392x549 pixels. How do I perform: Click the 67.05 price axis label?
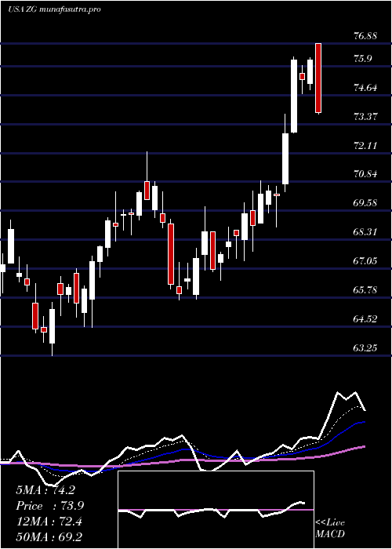366,261
